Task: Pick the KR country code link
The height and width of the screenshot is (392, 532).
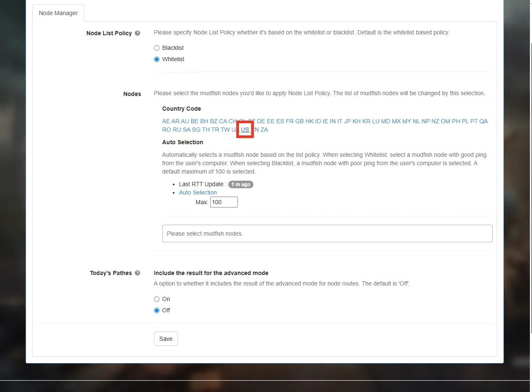Action: click(366, 121)
